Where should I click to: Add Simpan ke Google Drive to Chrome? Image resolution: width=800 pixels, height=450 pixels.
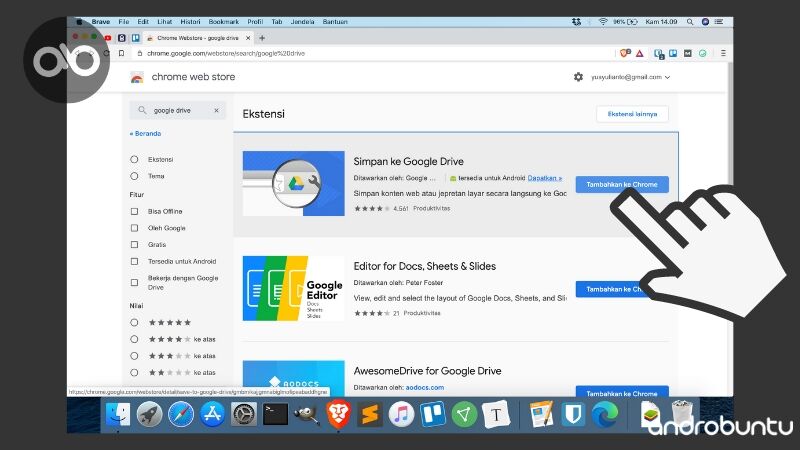click(622, 184)
